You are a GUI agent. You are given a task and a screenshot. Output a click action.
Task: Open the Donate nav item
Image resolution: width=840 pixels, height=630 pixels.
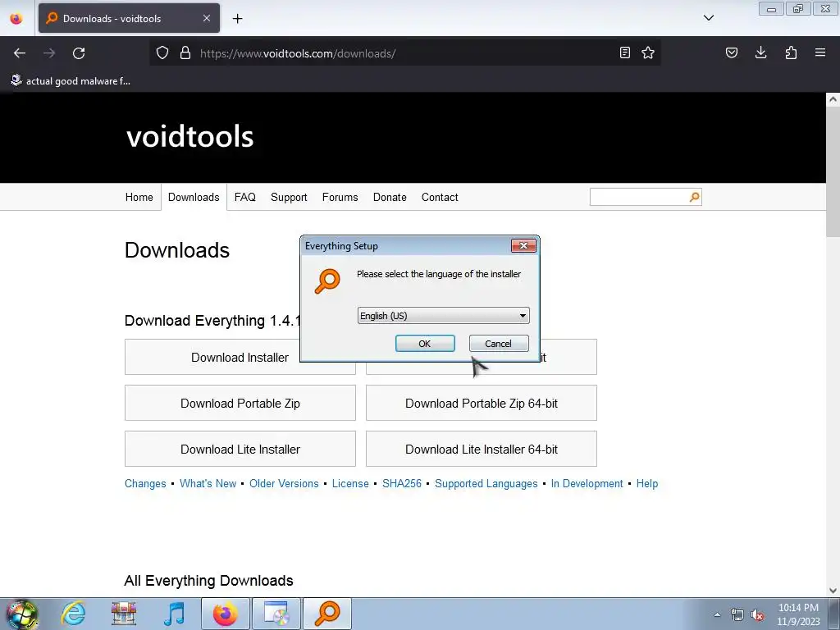pos(390,197)
